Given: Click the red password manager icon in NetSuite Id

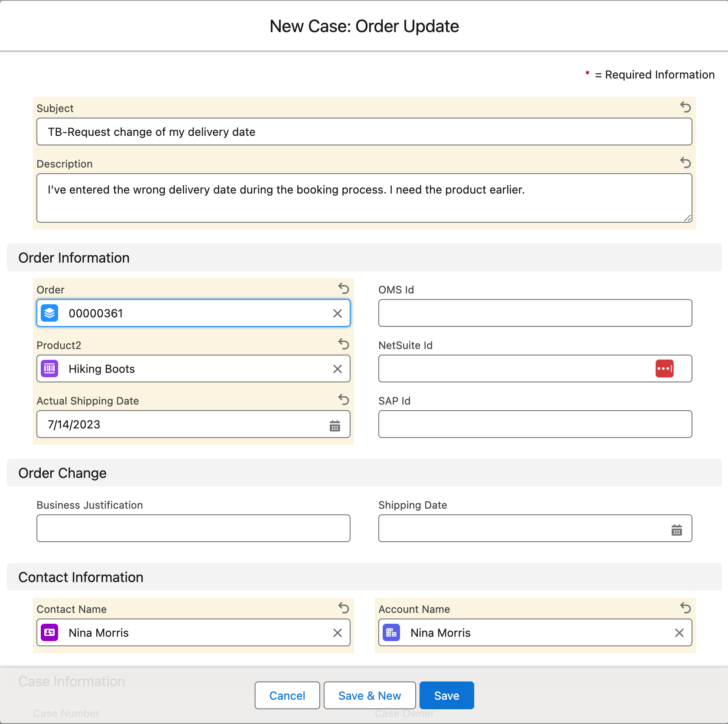Looking at the screenshot, I should point(665,369).
